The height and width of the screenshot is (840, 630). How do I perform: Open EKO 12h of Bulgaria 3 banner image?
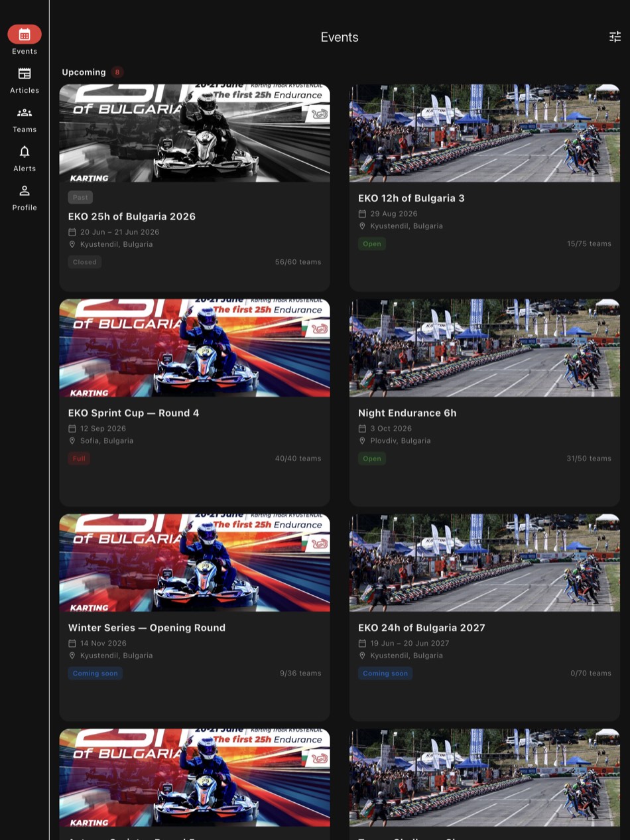click(484, 133)
